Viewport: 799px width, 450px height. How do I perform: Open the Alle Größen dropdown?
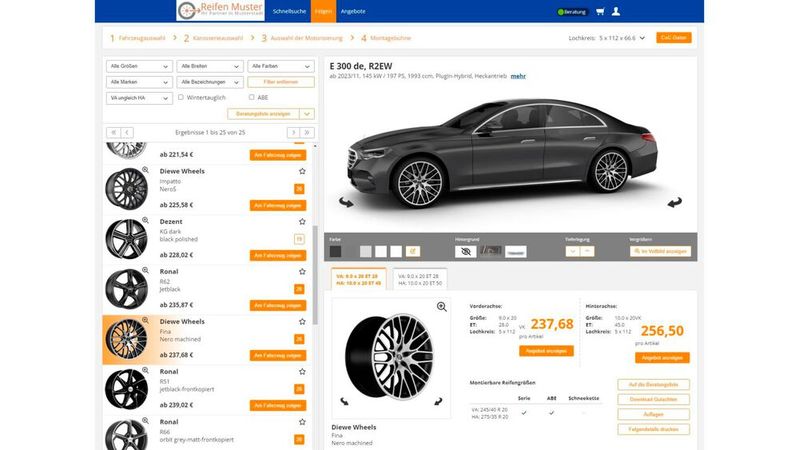pyautogui.click(x=139, y=66)
